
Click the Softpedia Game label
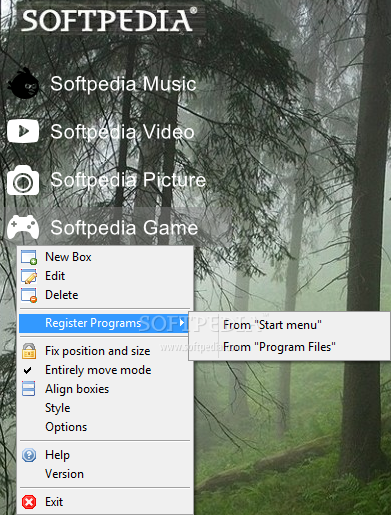tap(124, 228)
